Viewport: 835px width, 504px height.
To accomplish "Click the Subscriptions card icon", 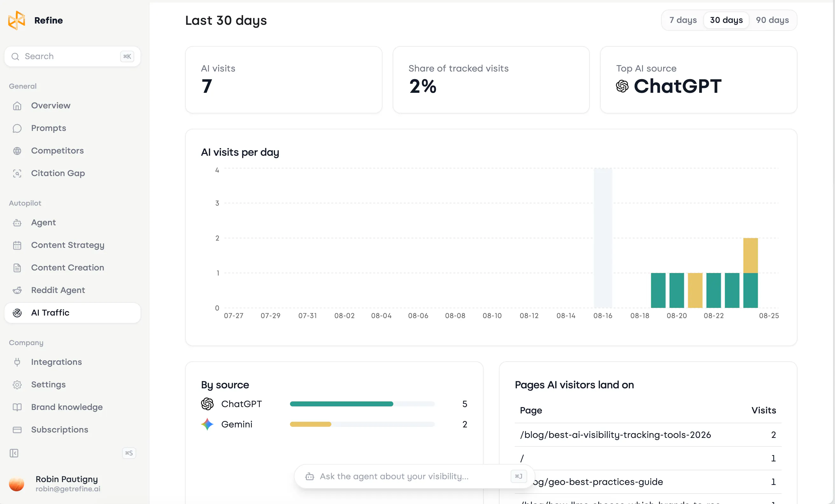I will tap(17, 430).
